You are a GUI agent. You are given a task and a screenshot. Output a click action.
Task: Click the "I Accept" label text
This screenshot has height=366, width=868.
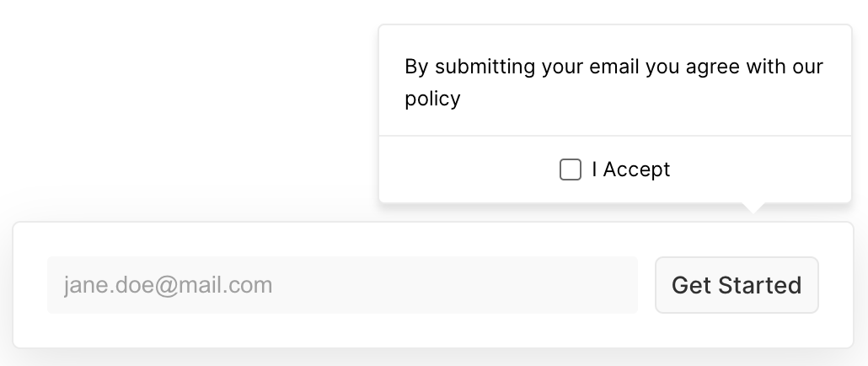pyautogui.click(x=630, y=170)
